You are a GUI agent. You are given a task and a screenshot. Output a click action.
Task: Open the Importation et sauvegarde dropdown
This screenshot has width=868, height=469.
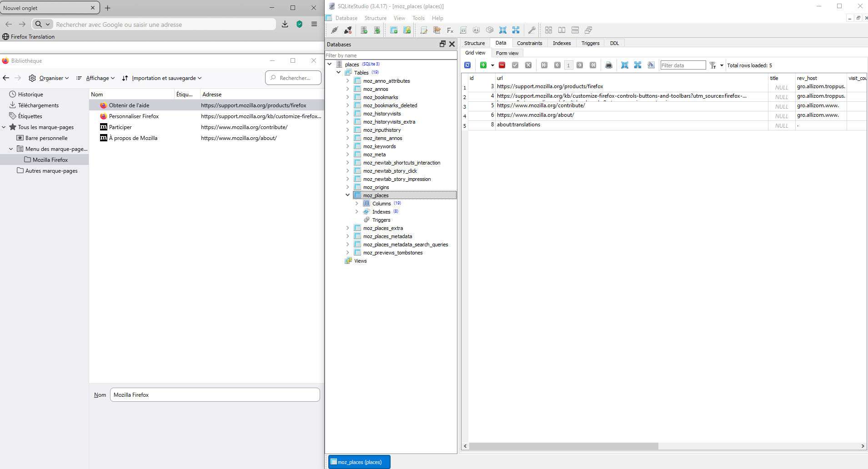tap(162, 78)
